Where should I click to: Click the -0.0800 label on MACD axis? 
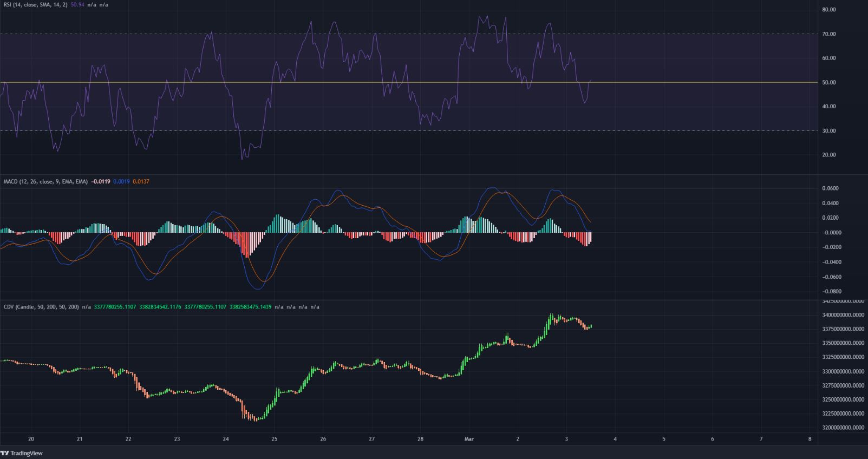830,291
